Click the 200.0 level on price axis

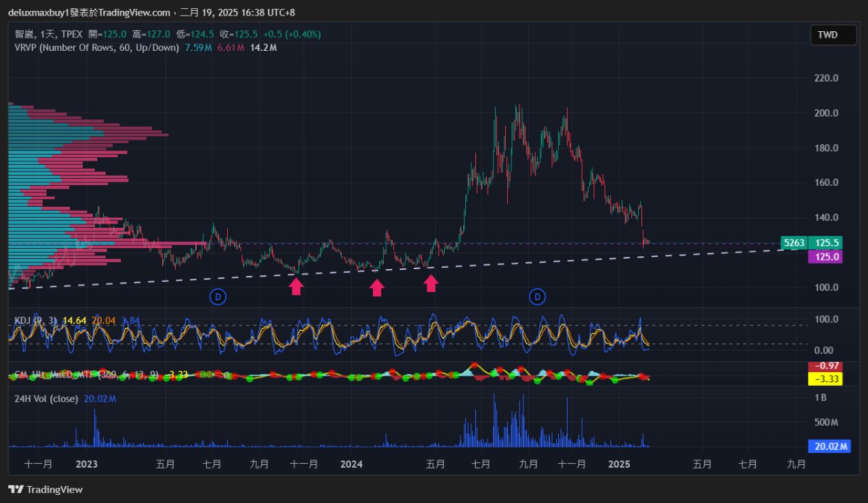pos(826,113)
